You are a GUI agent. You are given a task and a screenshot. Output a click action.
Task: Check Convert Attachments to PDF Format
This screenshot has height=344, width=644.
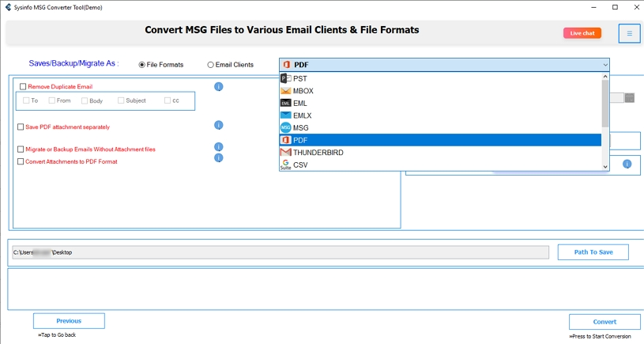(21, 161)
